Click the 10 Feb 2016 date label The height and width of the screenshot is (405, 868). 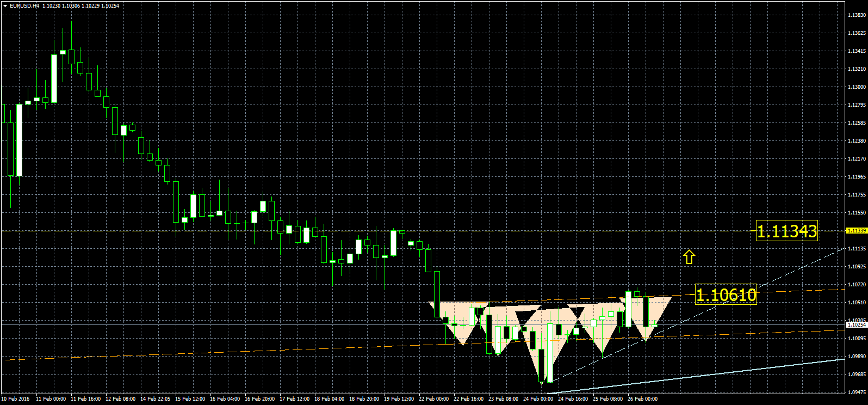[x=16, y=399]
